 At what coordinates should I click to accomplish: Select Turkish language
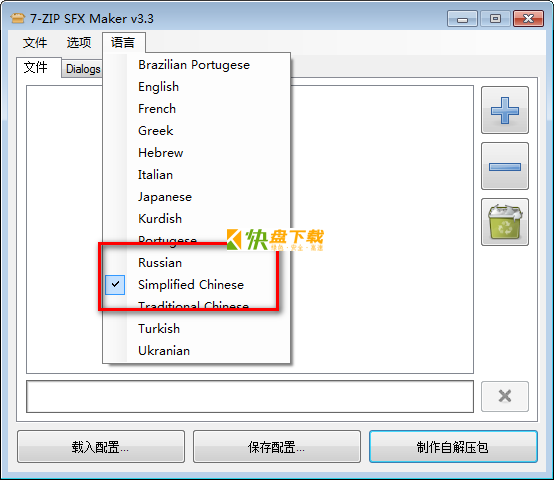(x=196, y=328)
